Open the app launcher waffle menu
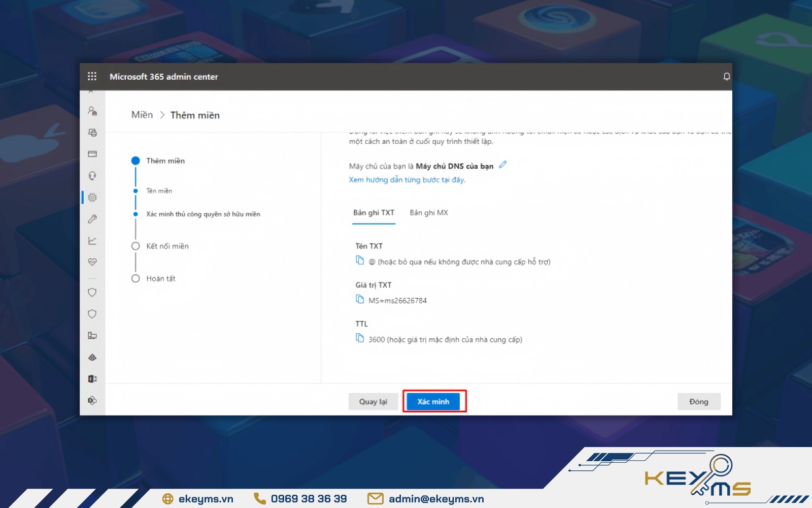 [92, 76]
